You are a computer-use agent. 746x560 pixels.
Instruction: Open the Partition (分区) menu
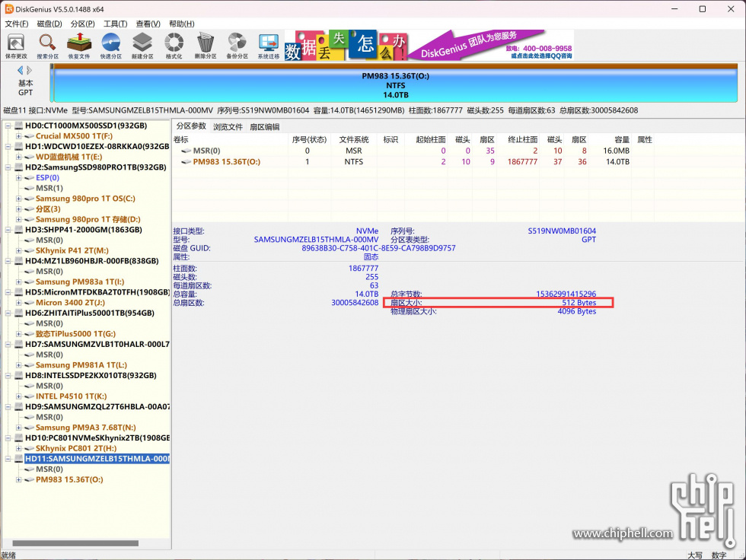tap(82, 24)
